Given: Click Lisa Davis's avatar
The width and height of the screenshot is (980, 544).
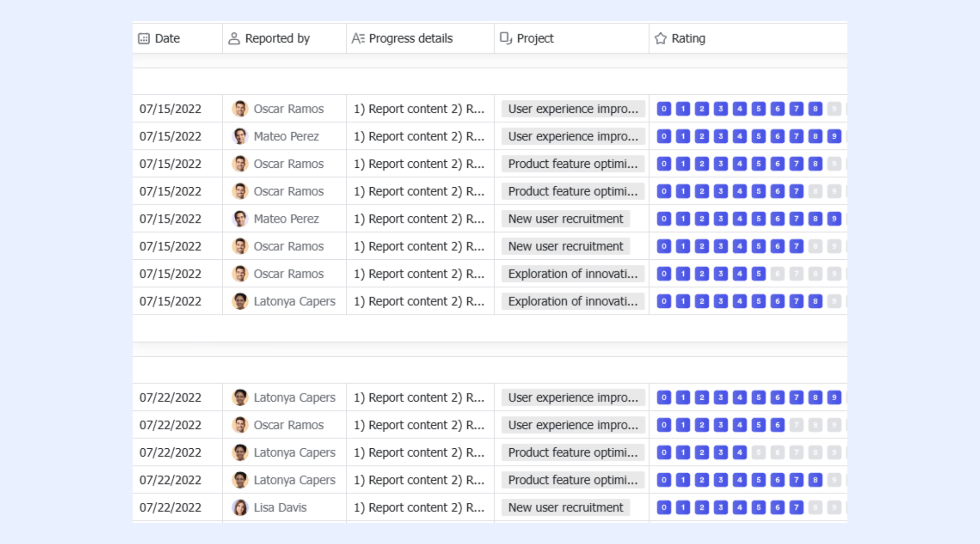Looking at the screenshot, I should [x=240, y=507].
